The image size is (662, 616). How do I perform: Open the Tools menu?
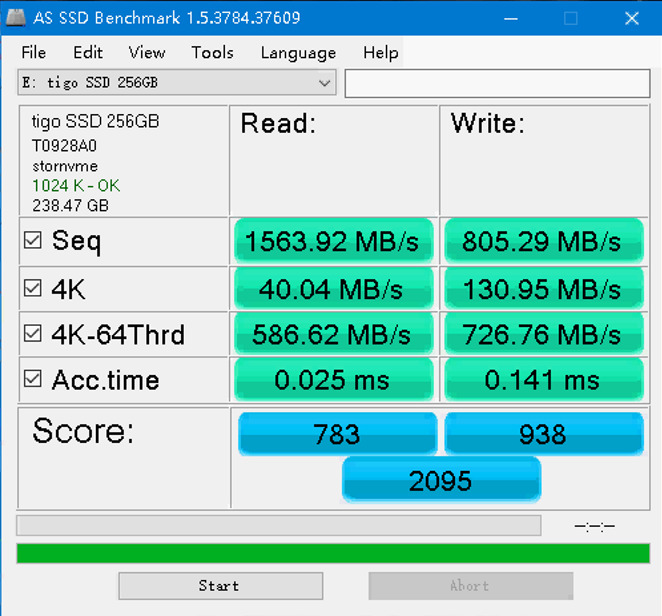tap(212, 53)
